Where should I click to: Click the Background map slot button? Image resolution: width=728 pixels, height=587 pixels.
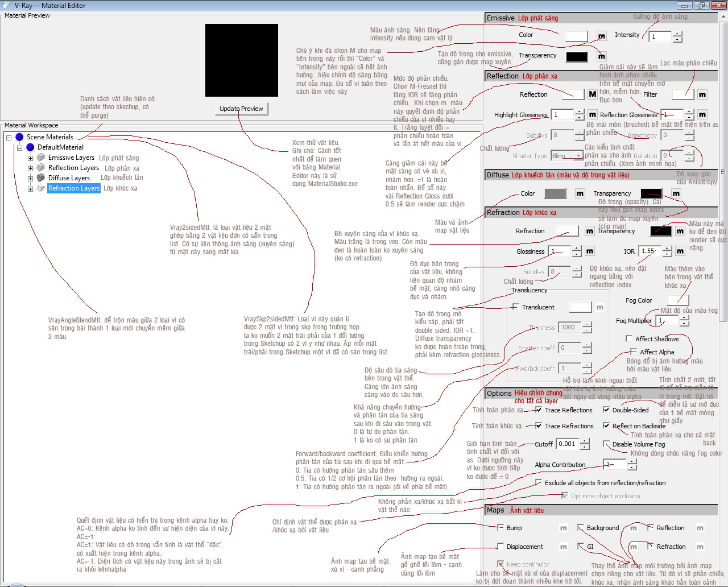coord(633,528)
